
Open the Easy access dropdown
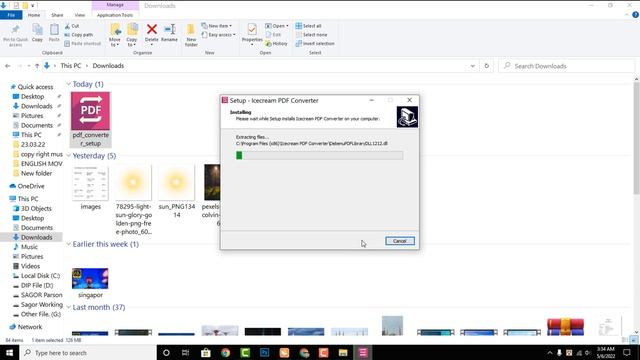[x=218, y=35]
